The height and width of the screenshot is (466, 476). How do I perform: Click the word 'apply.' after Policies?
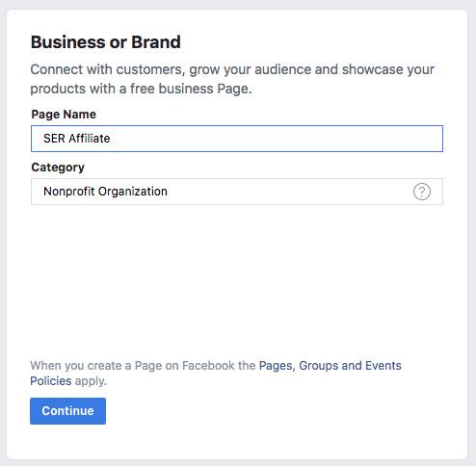pos(91,381)
